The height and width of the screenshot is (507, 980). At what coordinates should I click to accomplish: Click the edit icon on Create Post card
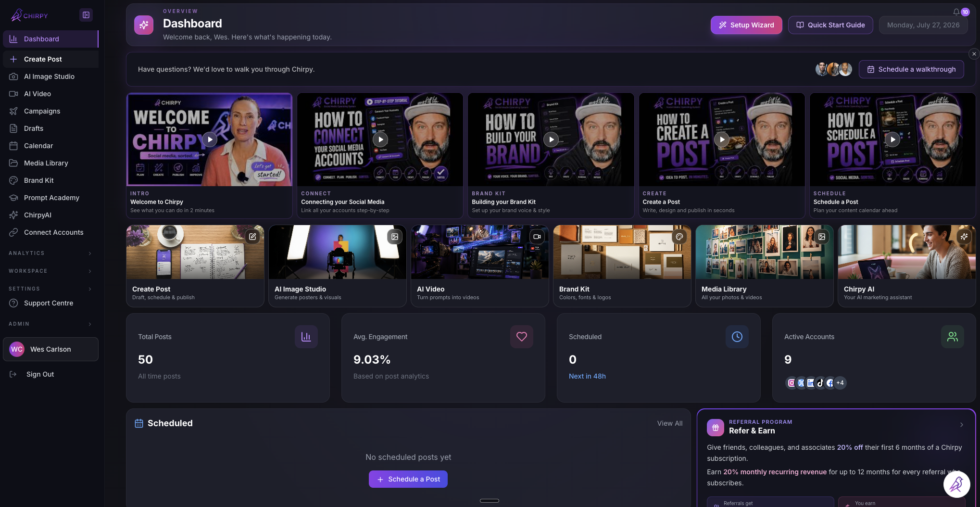click(252, 237)
